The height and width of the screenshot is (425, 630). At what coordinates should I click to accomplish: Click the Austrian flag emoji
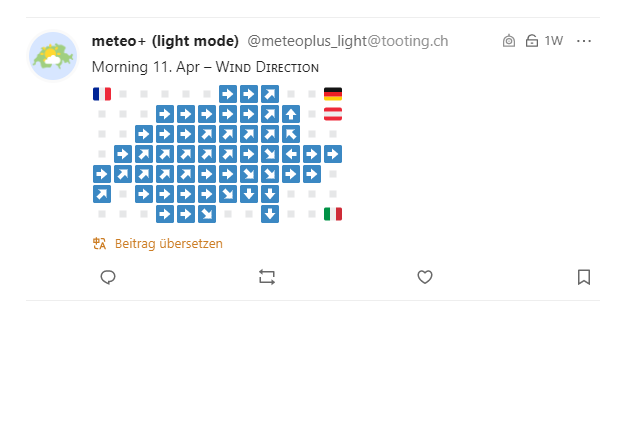333,114
